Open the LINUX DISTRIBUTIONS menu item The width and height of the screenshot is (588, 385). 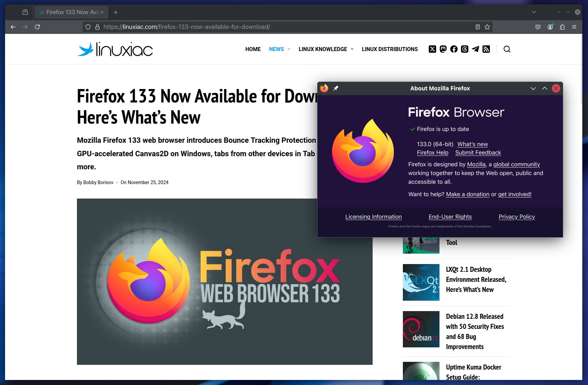point(390,49)
